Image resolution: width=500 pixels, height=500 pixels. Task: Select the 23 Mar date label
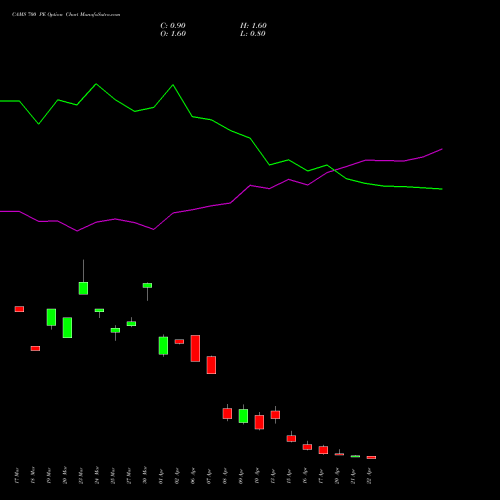pos(81,476)
